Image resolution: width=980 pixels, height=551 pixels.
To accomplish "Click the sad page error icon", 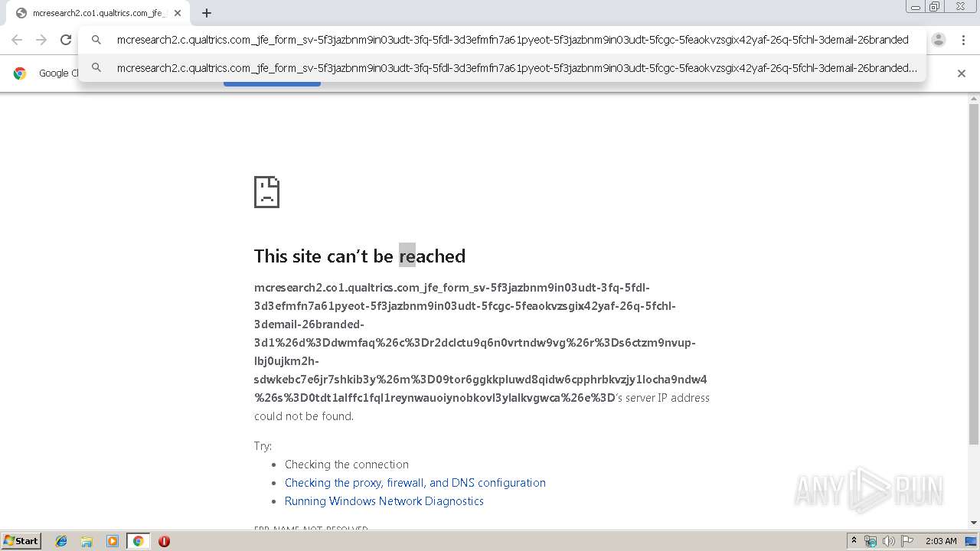I will 266,192.
